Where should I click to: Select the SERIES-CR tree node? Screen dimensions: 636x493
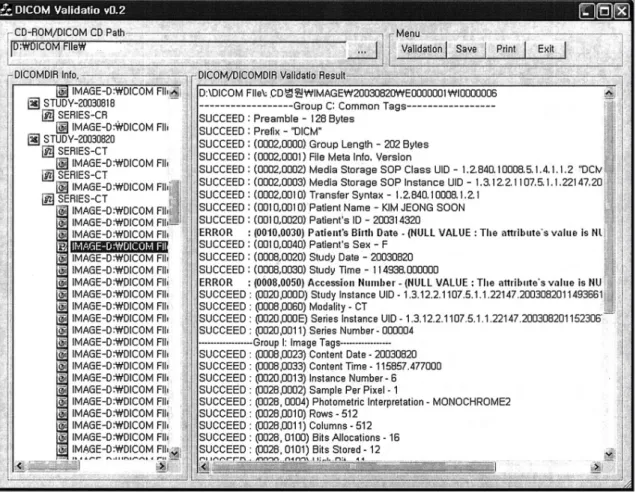82,115
